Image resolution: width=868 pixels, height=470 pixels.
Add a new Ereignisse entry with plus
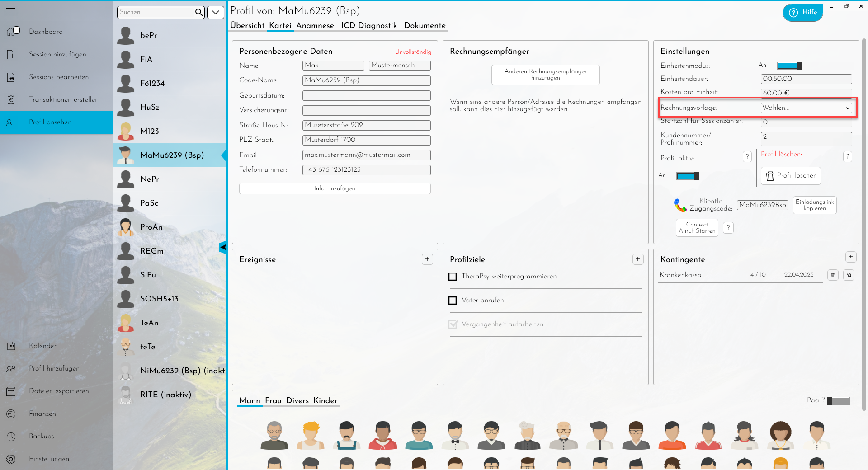coord(427,259)
